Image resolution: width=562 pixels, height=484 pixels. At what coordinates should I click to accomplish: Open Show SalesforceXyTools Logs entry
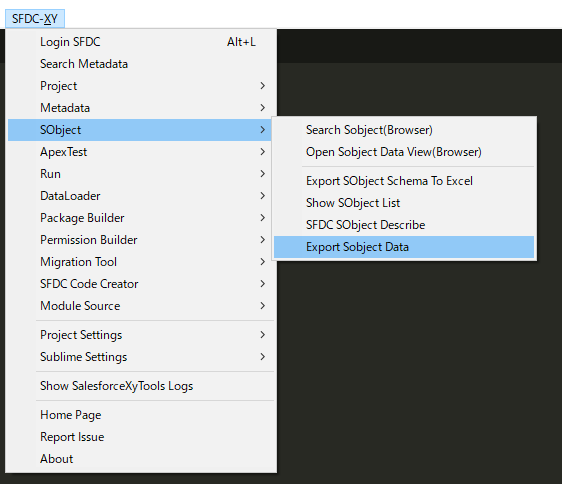click(141, 386)
